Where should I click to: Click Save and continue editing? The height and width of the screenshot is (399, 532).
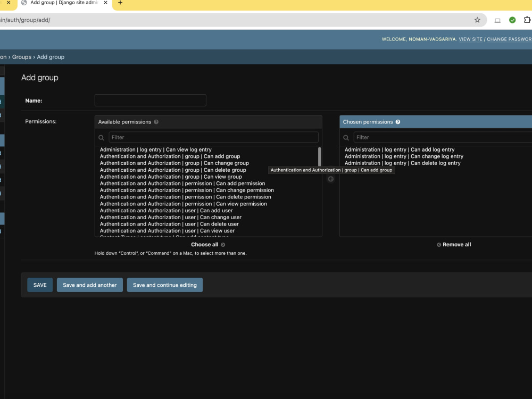165,285
